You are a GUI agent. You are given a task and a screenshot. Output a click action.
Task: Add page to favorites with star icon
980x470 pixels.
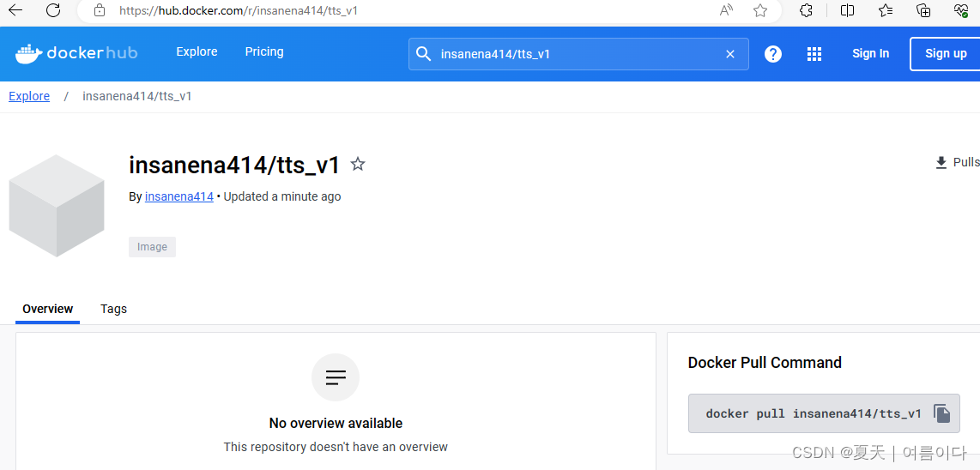(760, 10)
